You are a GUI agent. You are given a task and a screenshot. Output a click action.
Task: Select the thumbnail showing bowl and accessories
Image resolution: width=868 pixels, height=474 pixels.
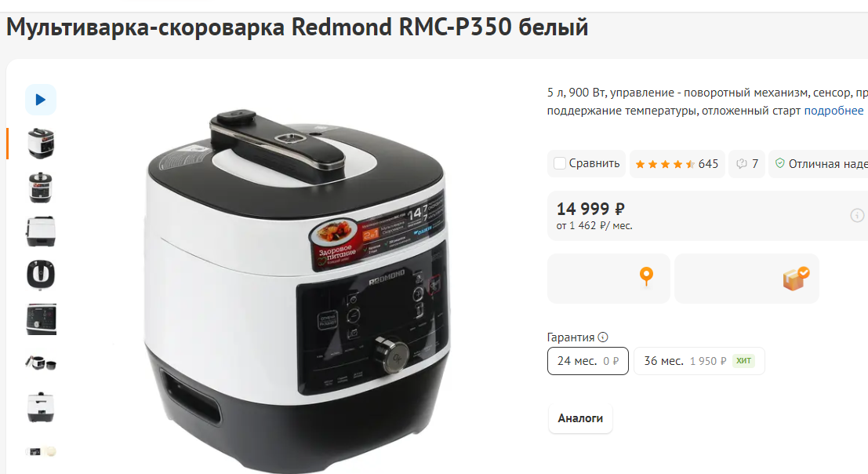(41, 363)
